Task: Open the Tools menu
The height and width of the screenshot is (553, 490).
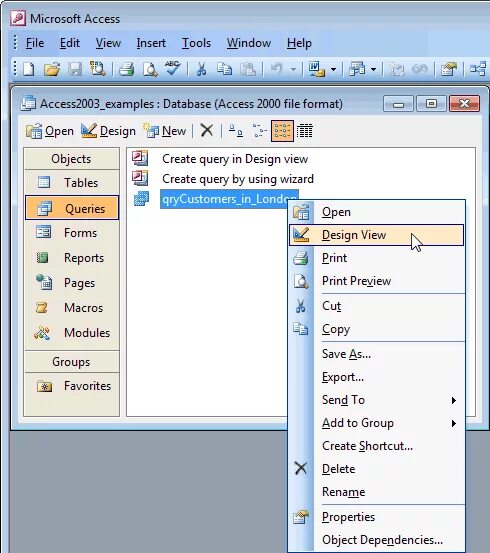Action: click(x=196, y=43)
